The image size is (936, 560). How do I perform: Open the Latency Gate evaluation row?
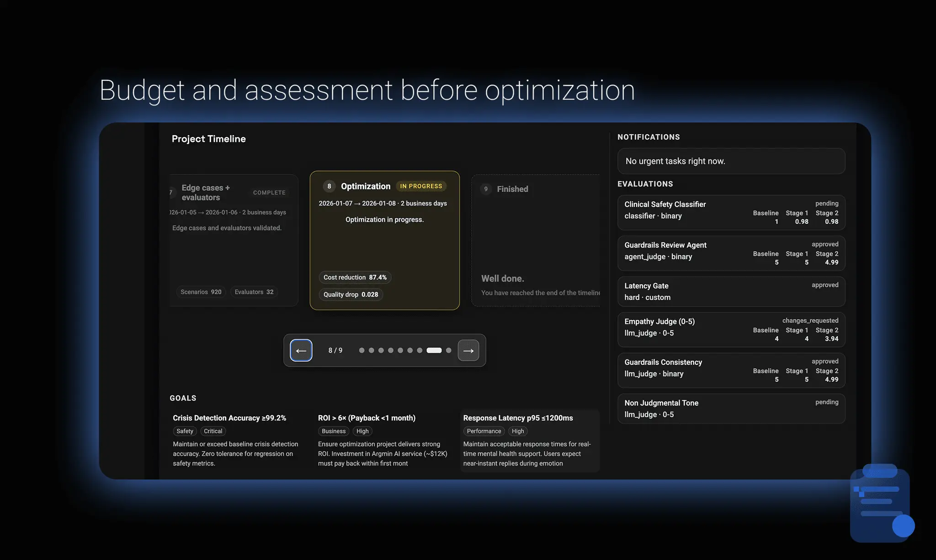tap(731, 291)
